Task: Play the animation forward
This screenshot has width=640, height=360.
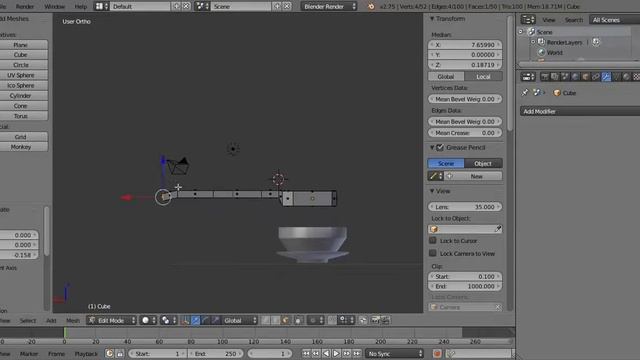Action: coord(336,353)
